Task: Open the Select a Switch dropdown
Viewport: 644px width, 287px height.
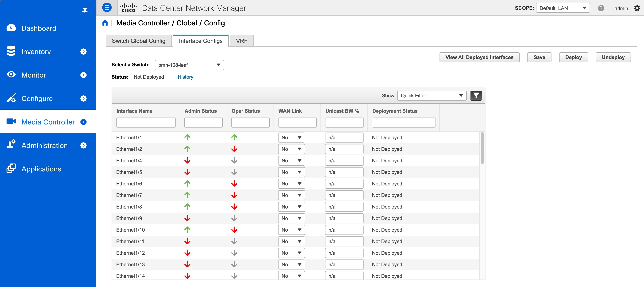Action: [x=189, y=65]
